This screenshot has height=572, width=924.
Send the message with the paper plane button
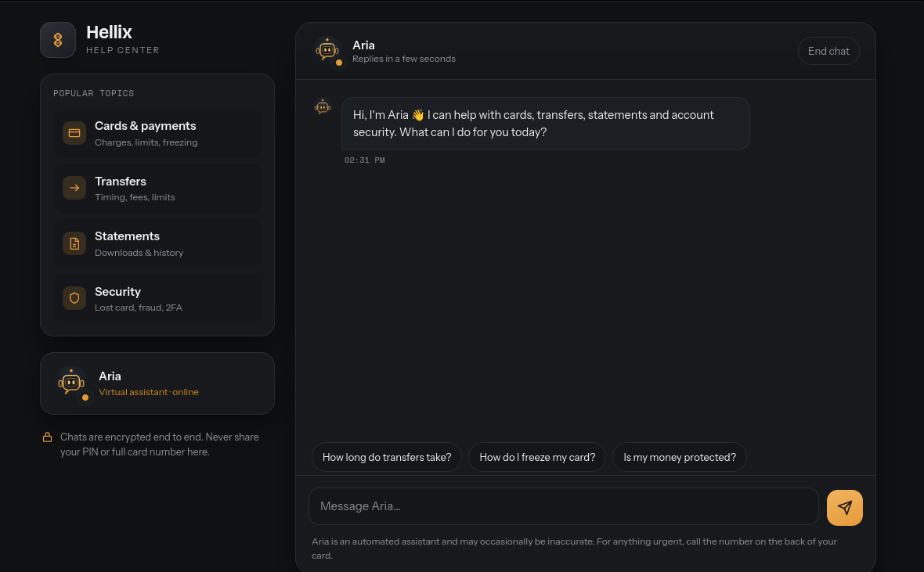844,507
